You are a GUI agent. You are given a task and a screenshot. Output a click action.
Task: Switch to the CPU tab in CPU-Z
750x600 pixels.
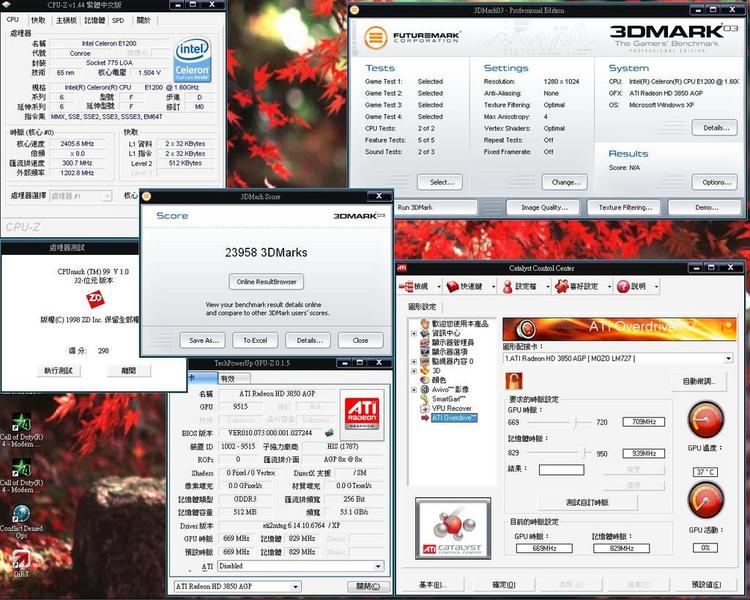[x=13, y=20]
